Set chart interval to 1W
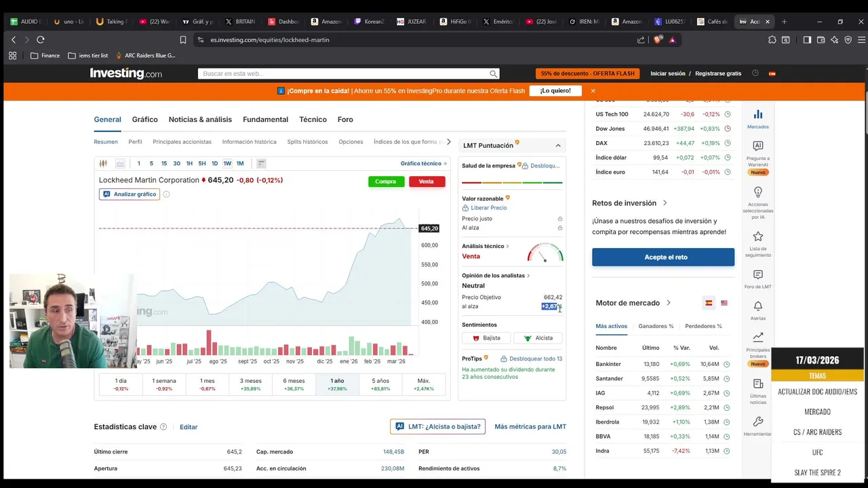The width and height of the screenshot is (868, 488). pyautogui.click(x=227, y=163)
